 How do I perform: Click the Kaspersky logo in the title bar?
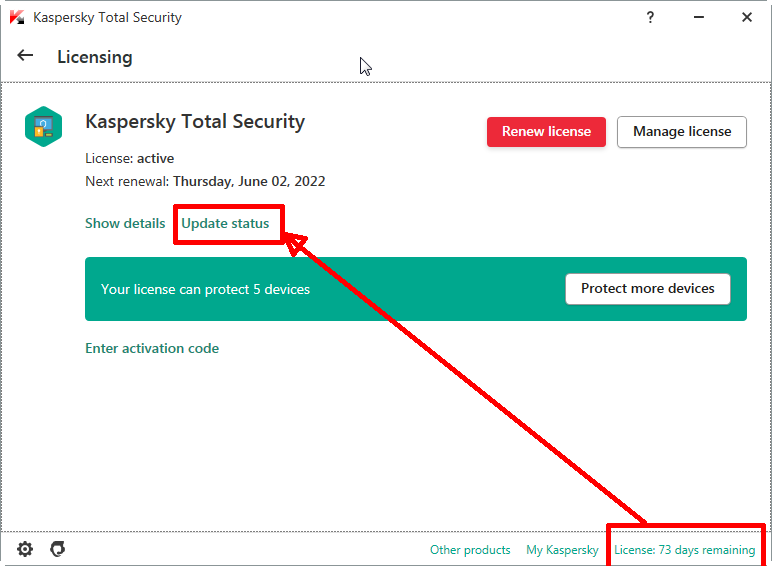[x=17, y=17]
